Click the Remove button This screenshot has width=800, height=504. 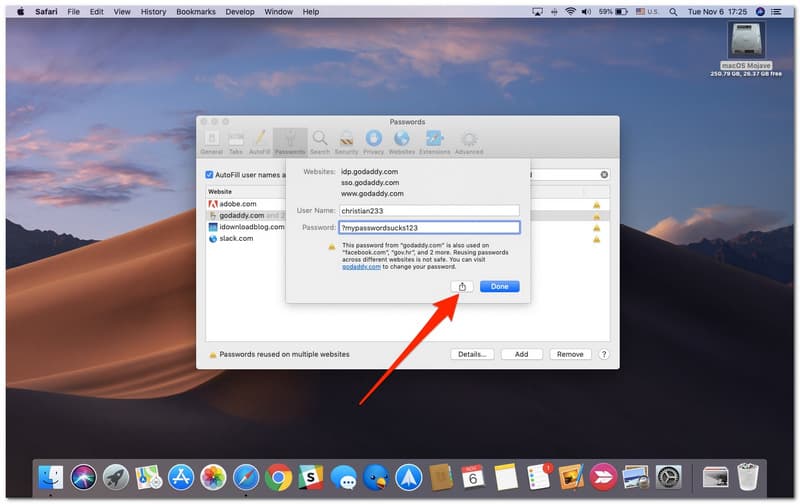click(x=570, y=354)
